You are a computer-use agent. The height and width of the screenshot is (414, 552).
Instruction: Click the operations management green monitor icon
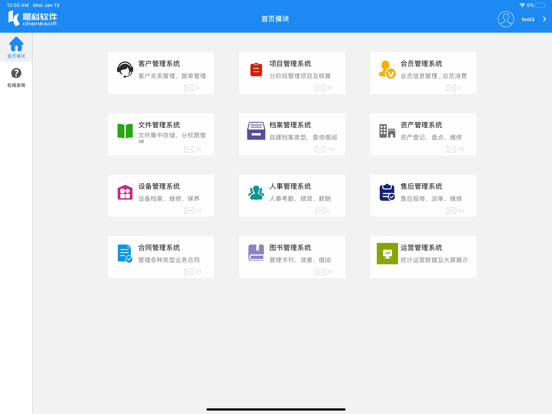pyautogui.click(x=387, y=253)
